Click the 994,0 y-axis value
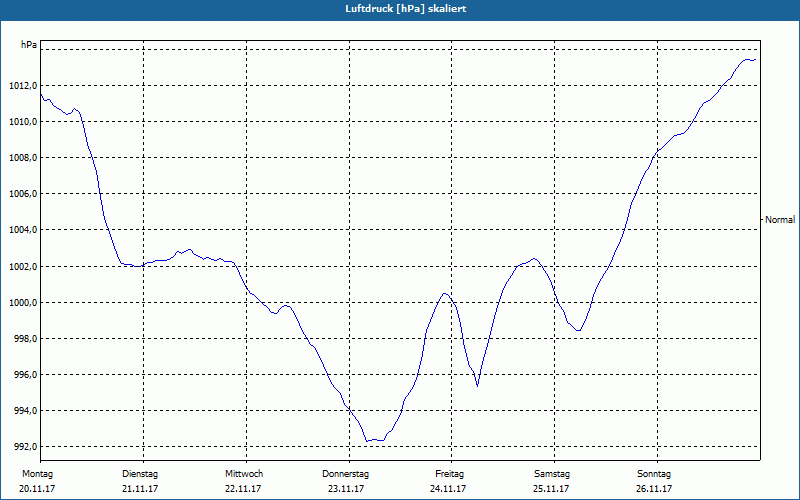 click(26, 411)
